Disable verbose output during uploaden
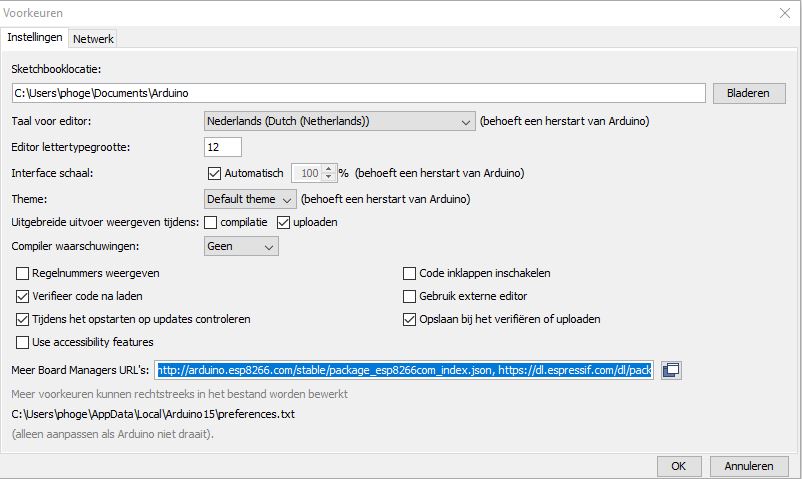The image size is (802, 479). tap(283, 223)
